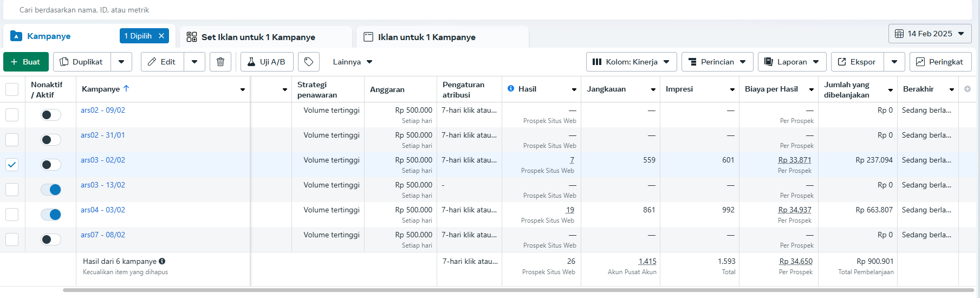Open Uji A/B test
980x298 pixels.
click(x=267, y=62)
